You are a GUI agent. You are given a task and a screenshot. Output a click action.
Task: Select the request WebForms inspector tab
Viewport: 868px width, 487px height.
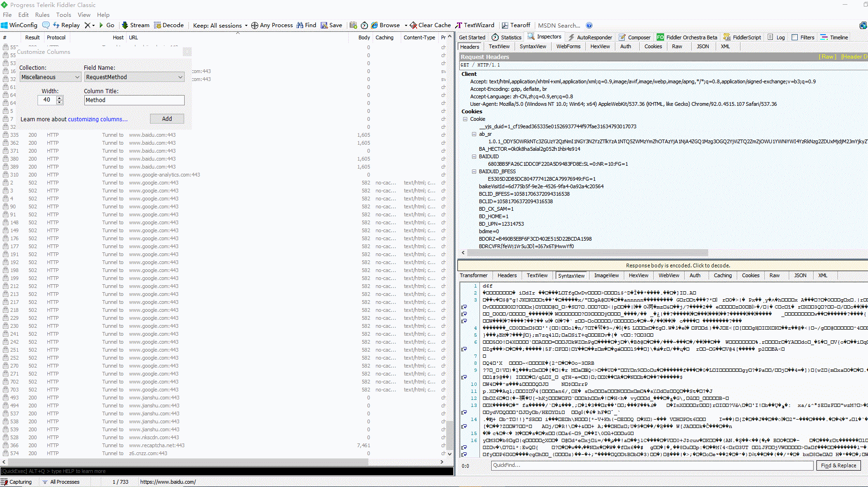[568, 46]
